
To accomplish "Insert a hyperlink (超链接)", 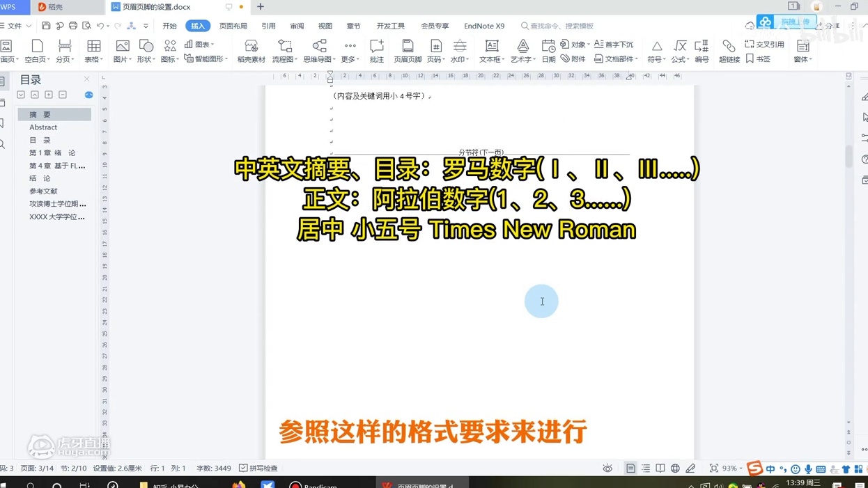I will (x=729, y=51).
